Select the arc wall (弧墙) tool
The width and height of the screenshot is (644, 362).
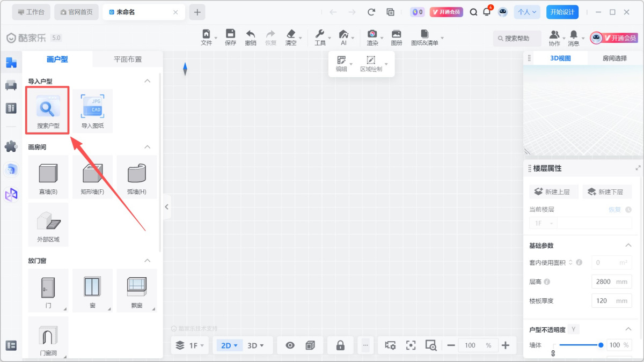tap(136, 177)
